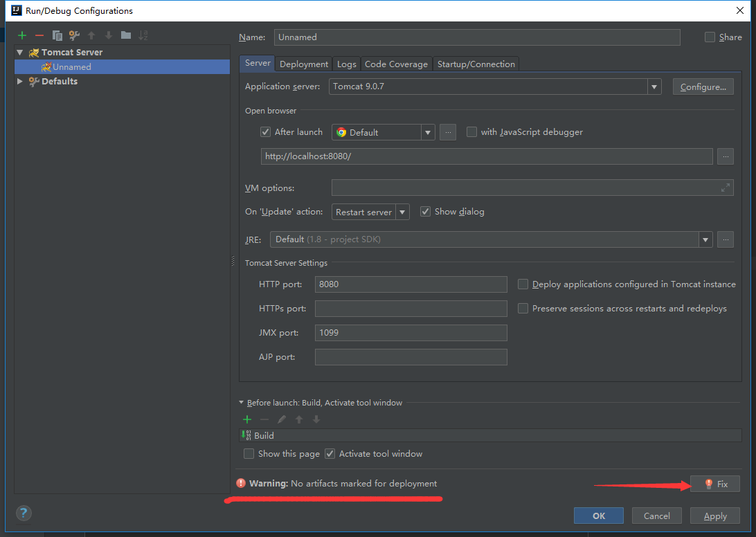Toggle the Show dialog checkbox
Screen dimensions: 756x537
pyautogui.click(x=425, y=212)
